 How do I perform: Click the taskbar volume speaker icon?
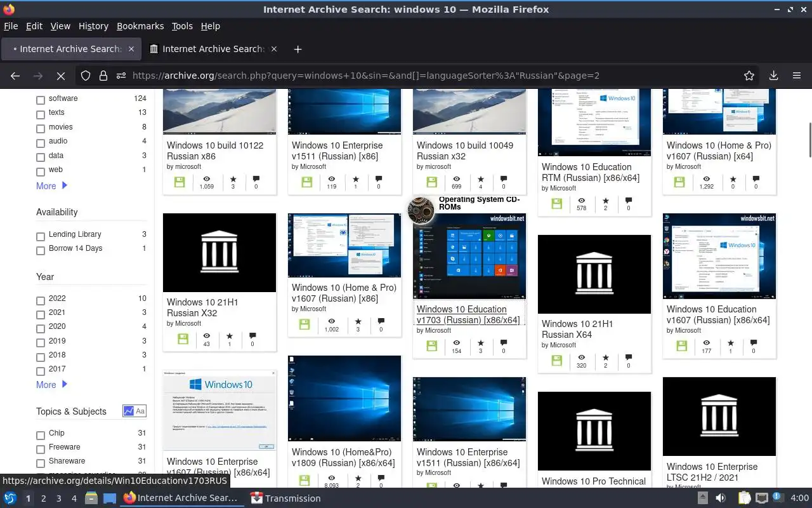[x=721, y=498]
